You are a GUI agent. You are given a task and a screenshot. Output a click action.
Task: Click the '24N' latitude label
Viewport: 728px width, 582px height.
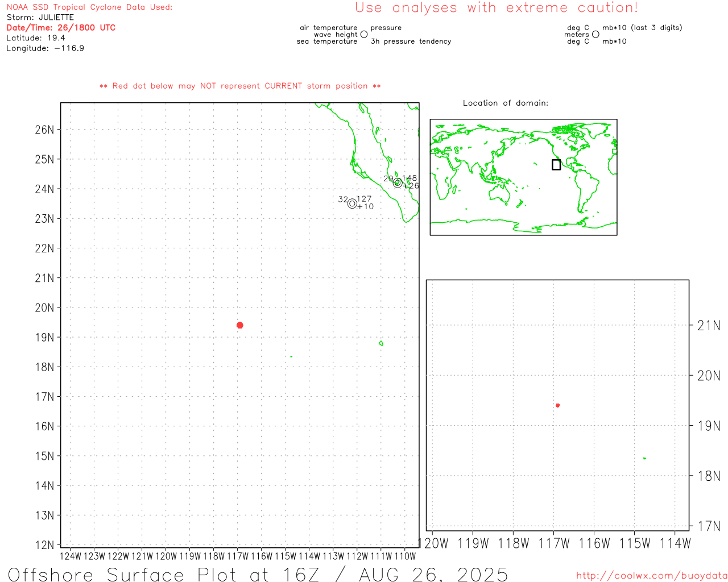pos(44,189)
